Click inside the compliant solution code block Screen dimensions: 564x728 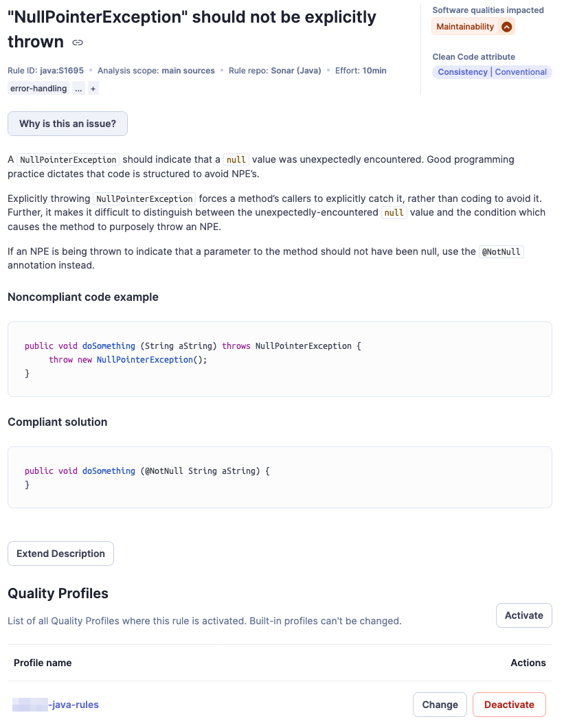coord(280,477)
